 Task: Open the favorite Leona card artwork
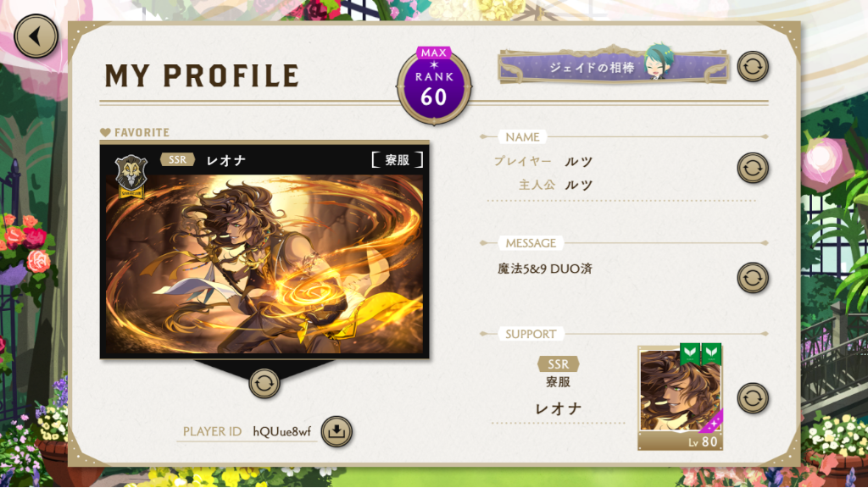click(264, 264)
